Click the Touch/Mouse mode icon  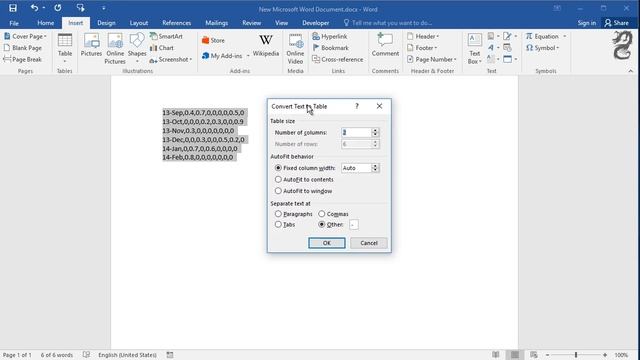coord(80,8)
